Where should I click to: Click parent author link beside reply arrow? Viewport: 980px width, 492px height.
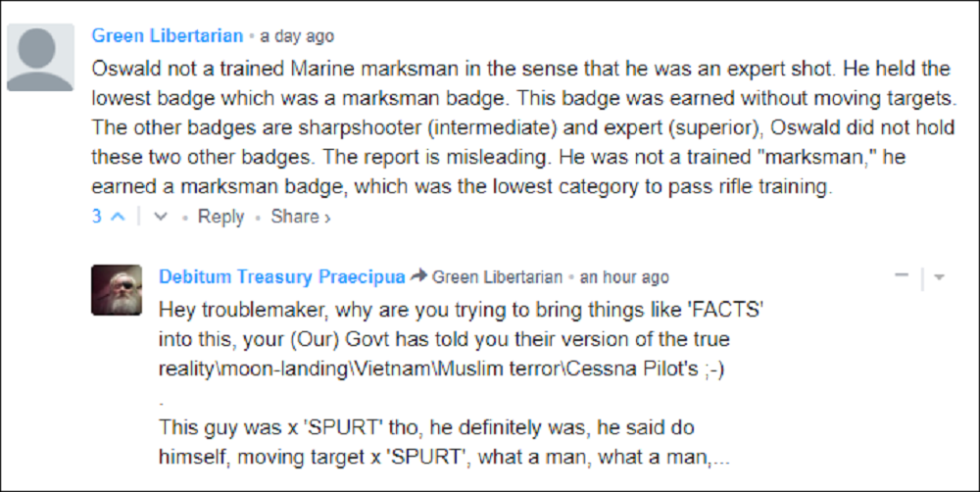[497, 278]
